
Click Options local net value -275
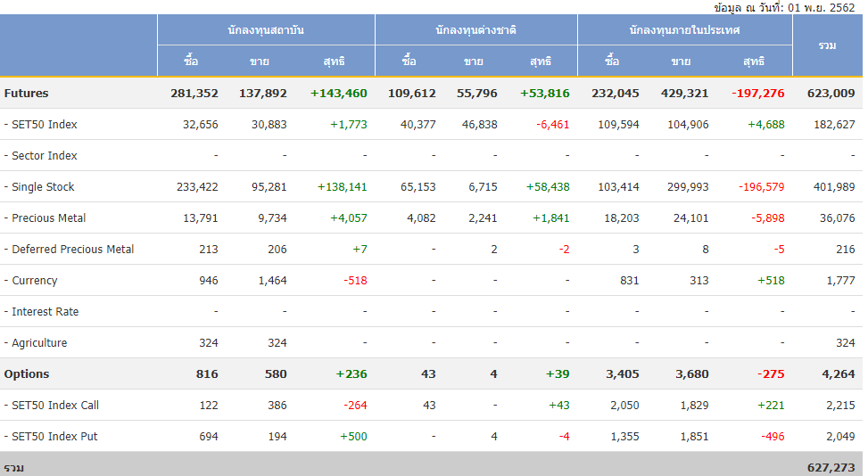(771, 373)
